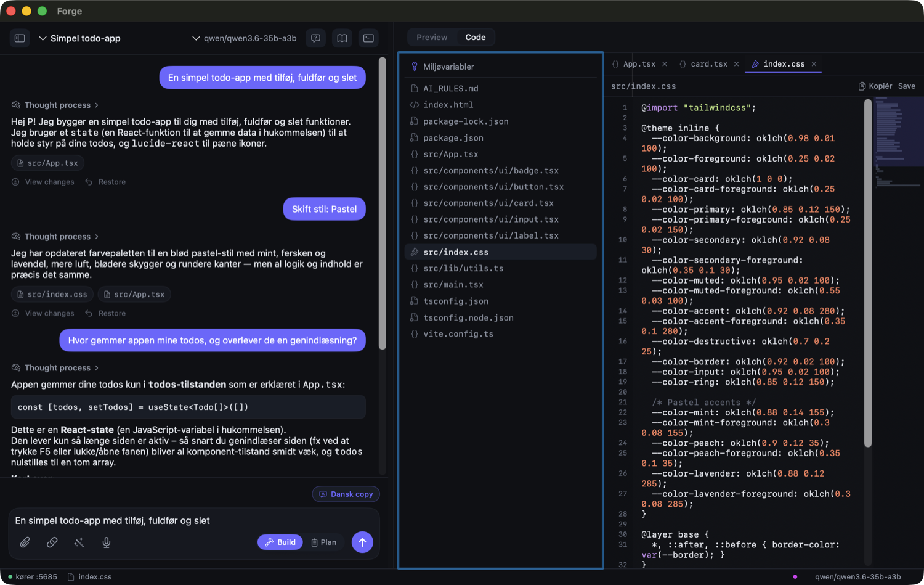Click the microphone voice input icon
Image resolution: width=924 pixels, height=585 pixels.
[x=106, y=542]
